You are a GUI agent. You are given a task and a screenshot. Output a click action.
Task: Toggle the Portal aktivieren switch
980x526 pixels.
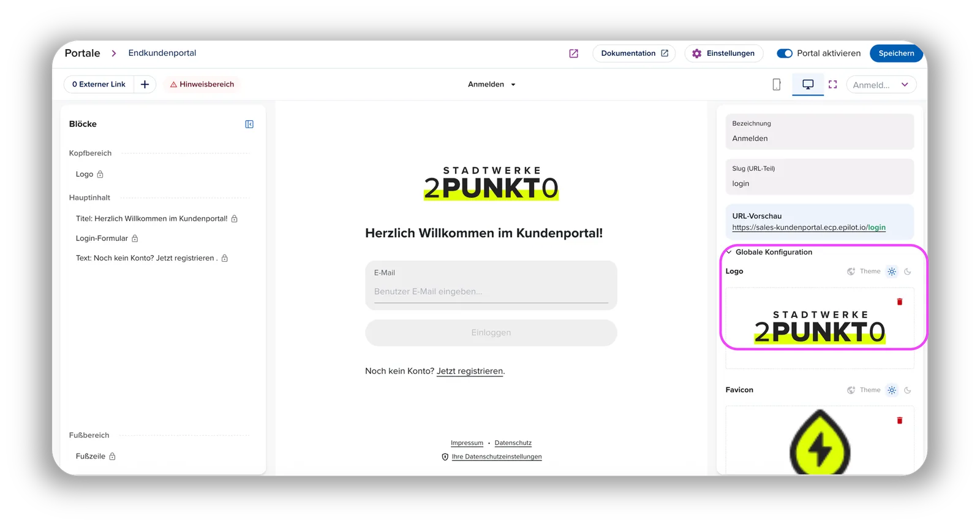pos(785,53)
